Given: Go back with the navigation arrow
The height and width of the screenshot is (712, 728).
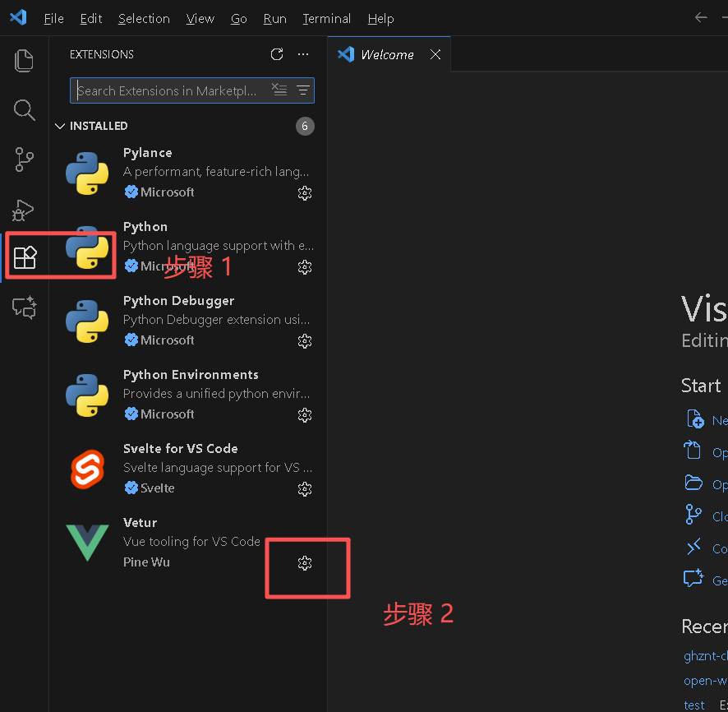Looking at the screenshot, I should pos(701,17).
